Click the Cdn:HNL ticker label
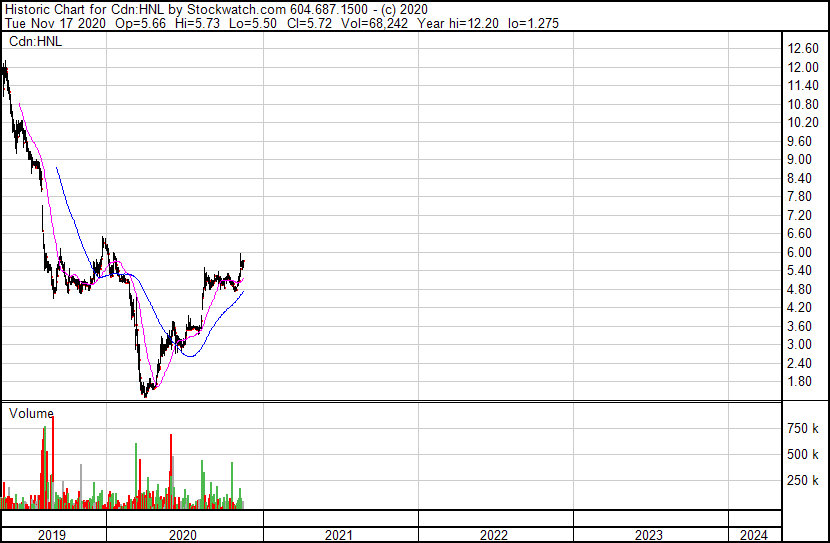Screen dimensions: 830x543 tap(35, 41)
